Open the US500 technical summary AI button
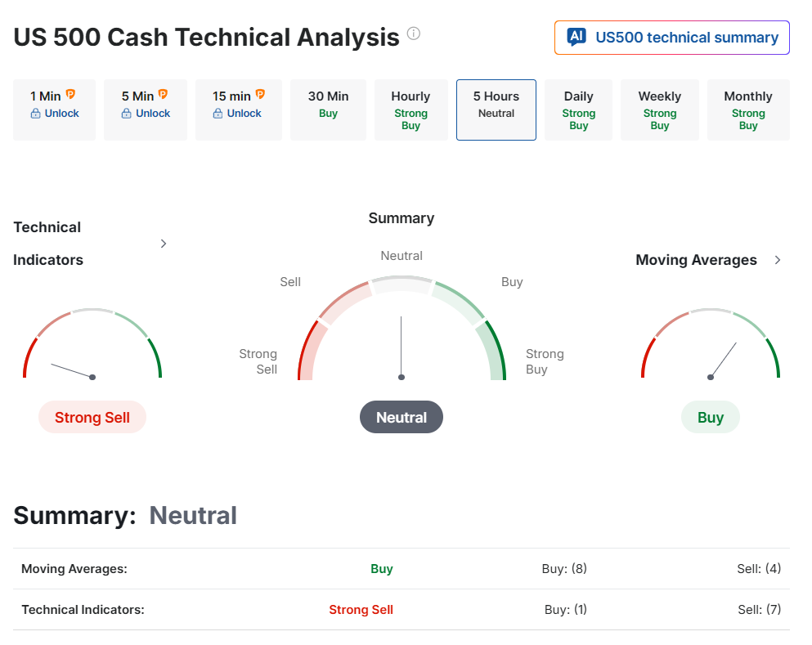The image size is (812, 645). pos(671,38)
